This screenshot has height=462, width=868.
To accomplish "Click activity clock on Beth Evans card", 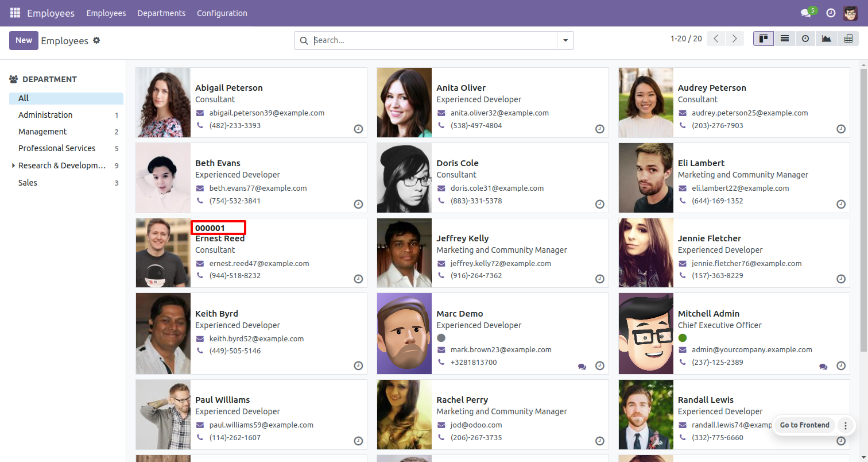I will (x=358, y=204).
